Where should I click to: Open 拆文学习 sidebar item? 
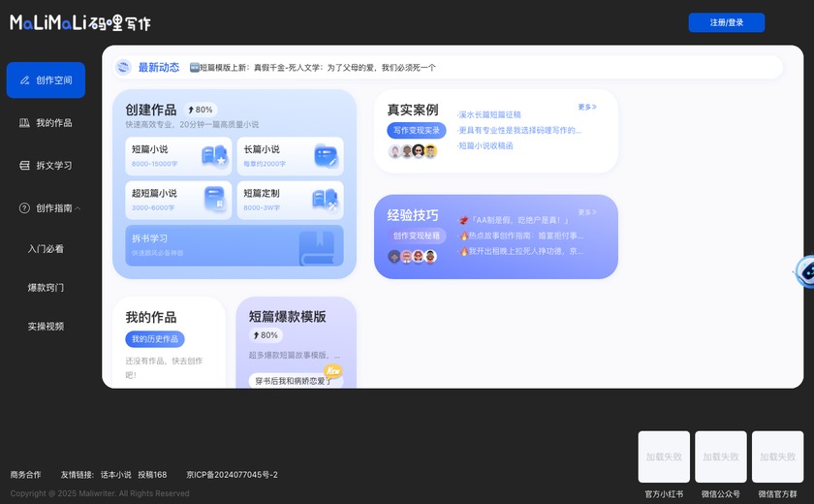pos(46,166)
